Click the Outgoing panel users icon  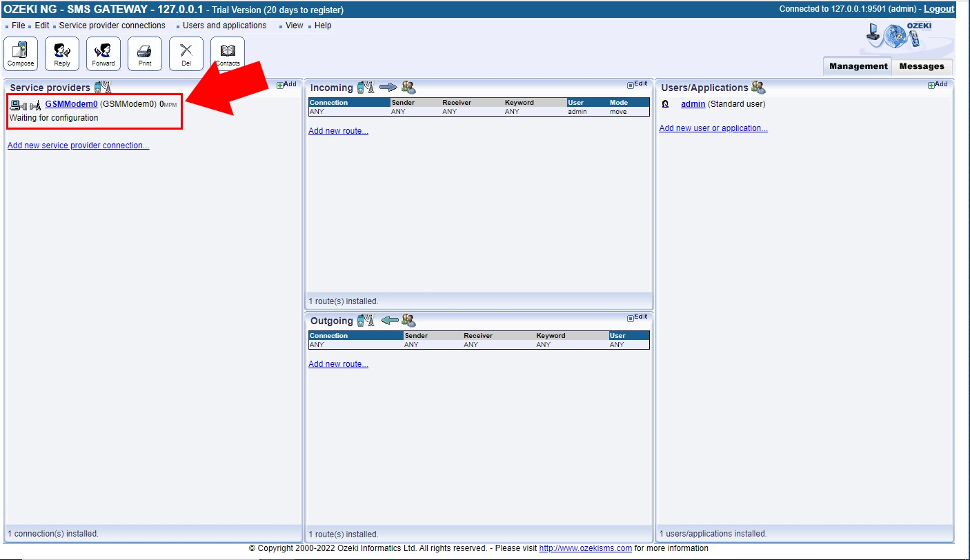tap(408, 320)
